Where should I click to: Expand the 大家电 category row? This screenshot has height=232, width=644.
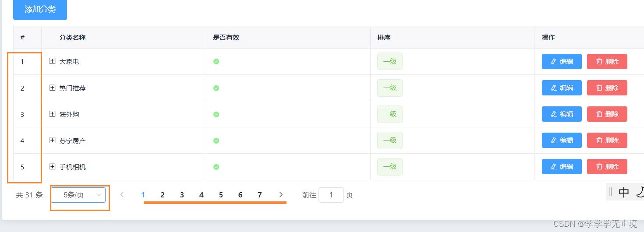click(x=53, y=61)
